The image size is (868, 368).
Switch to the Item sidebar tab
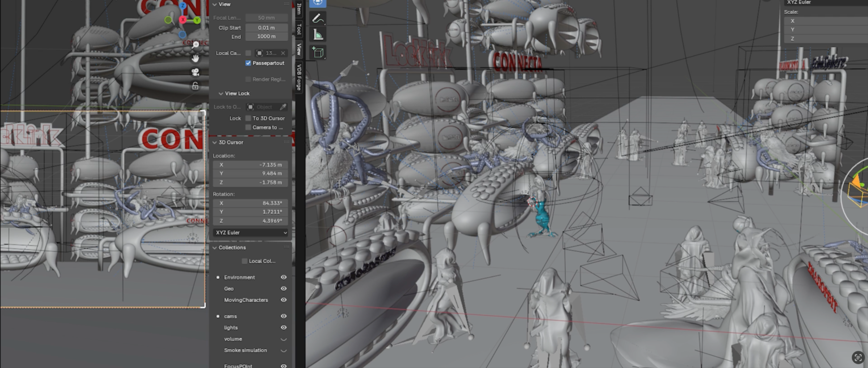tap(299, 8)
